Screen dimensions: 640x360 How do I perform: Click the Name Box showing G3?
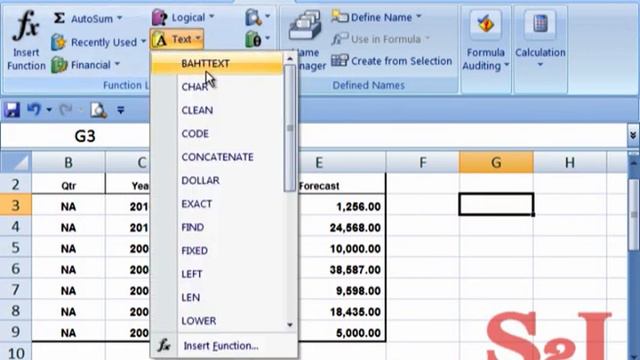click(x=85, y=136)
